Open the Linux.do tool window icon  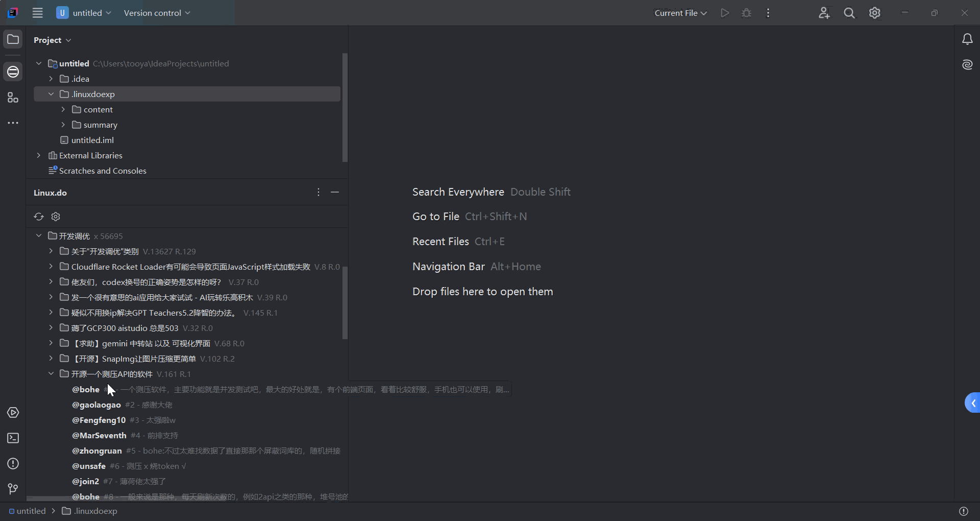[x=13, y=72]
